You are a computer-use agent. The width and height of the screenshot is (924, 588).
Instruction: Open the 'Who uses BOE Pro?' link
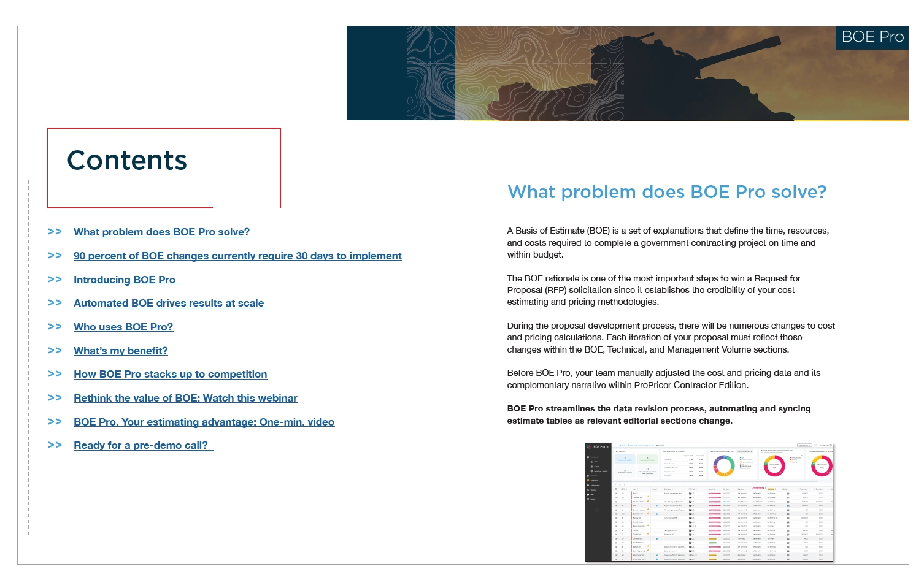[123, 327]
